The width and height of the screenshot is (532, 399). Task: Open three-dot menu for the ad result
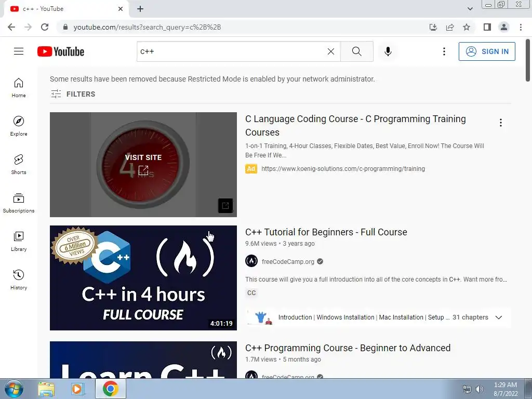click(x=500, y=123)
